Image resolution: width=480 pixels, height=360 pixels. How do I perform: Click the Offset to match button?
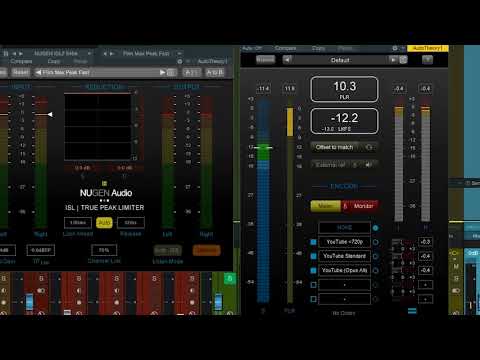pos(334,147)
